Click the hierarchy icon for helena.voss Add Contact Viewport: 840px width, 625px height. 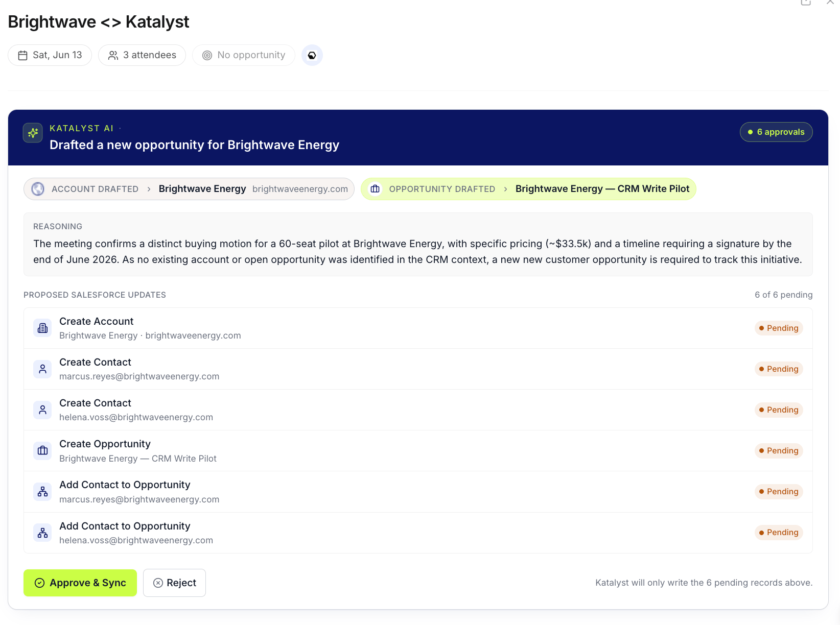pos(43,533)
